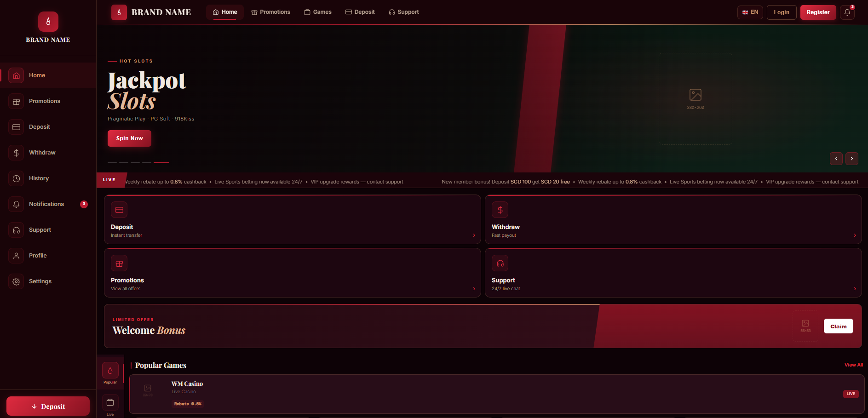
Task: Go to next banner slide
Action: click(x=852, y=159)
